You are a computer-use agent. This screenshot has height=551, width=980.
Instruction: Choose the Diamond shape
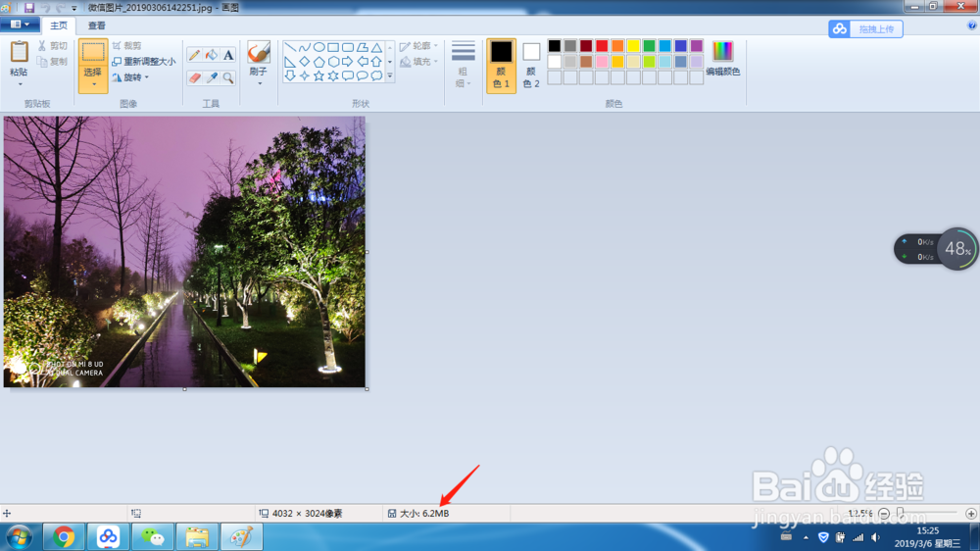305,62
